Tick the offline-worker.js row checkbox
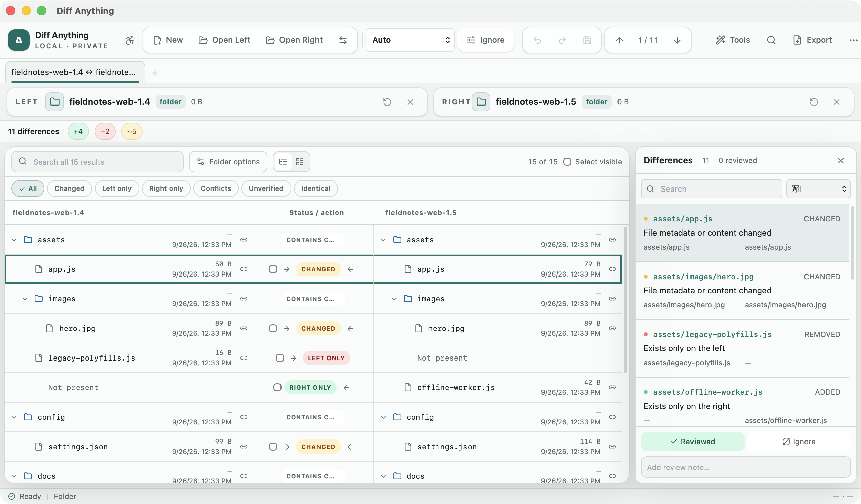This screenshot has width=861, height=504. pos(277,388)
